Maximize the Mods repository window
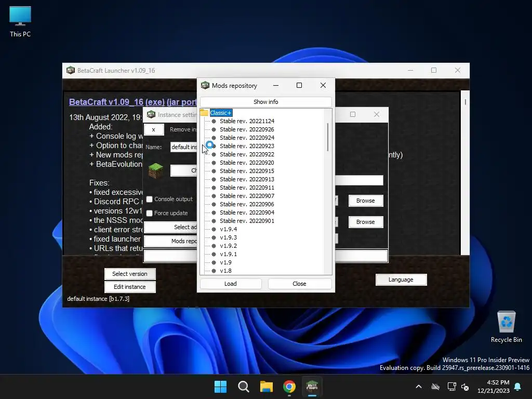The width and height of the screenshot is (532, 399). tap(299, 86)
